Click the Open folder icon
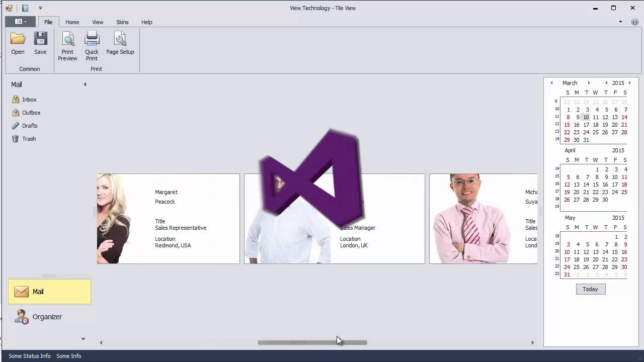 (x=18, y=39)
